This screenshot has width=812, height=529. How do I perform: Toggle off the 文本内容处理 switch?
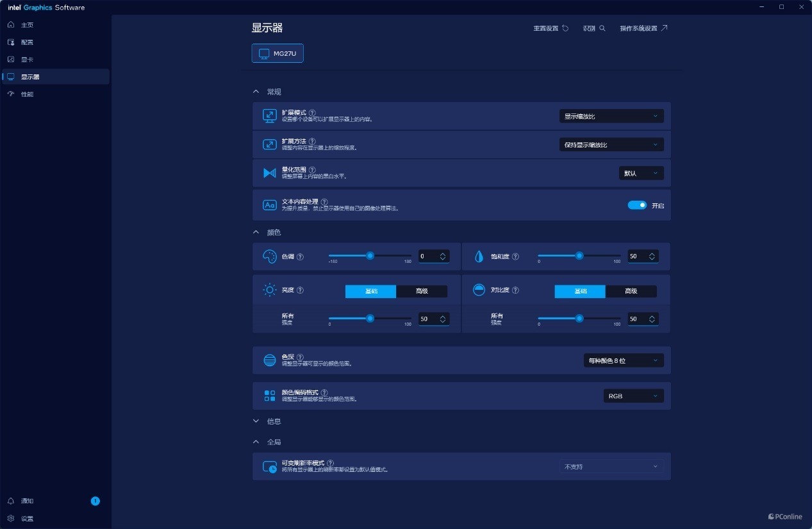[637, 205]
